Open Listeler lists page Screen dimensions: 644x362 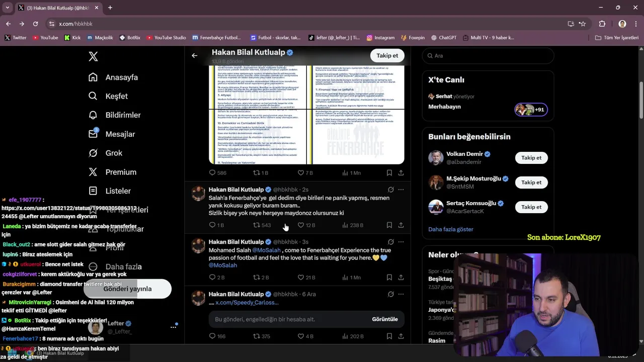[110, 191]
